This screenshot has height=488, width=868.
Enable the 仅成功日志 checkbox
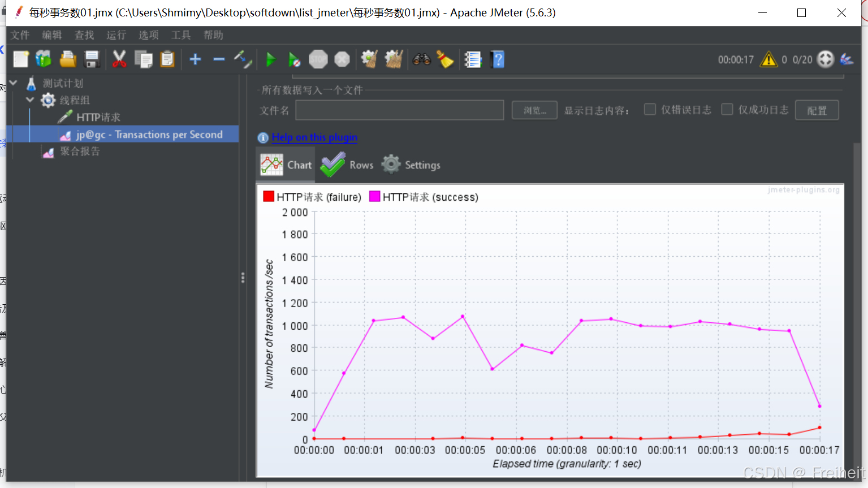click(727, 109)
